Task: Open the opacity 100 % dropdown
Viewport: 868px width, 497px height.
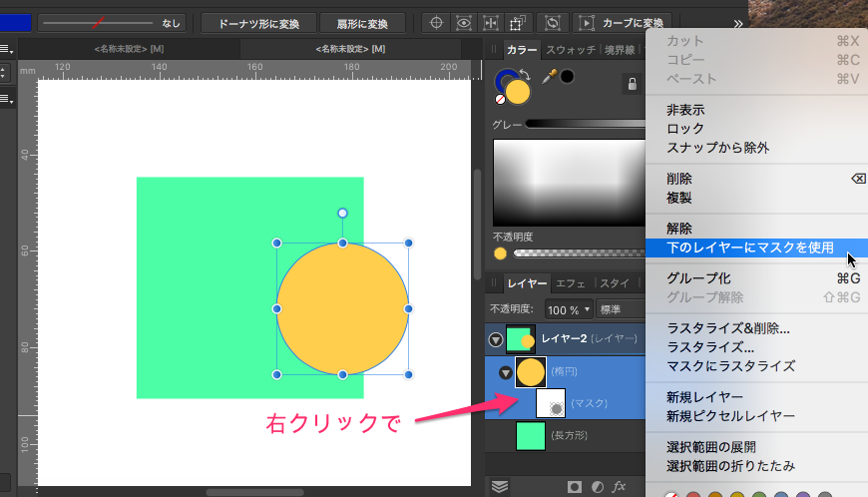Action: click(x=569, y=309)
